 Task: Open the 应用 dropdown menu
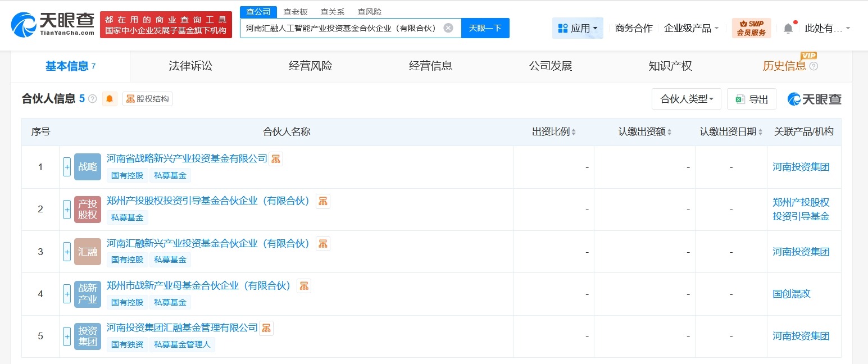[x=578, y=28]
